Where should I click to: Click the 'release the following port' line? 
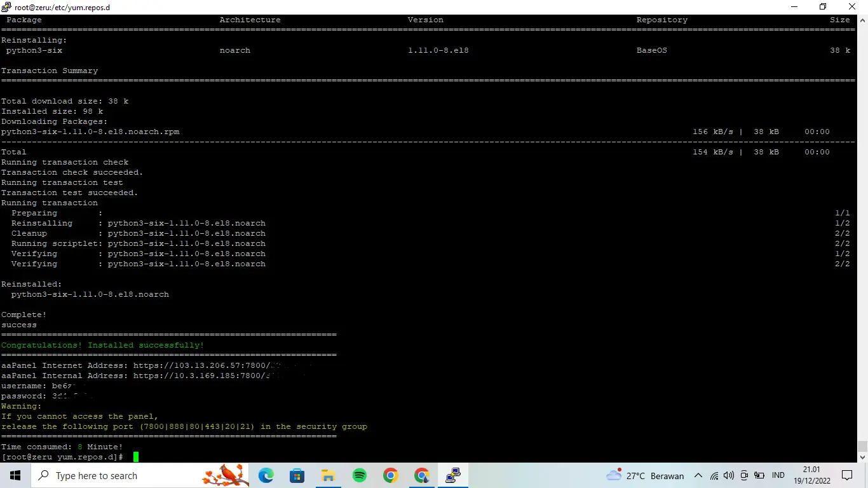click(184, 426)
